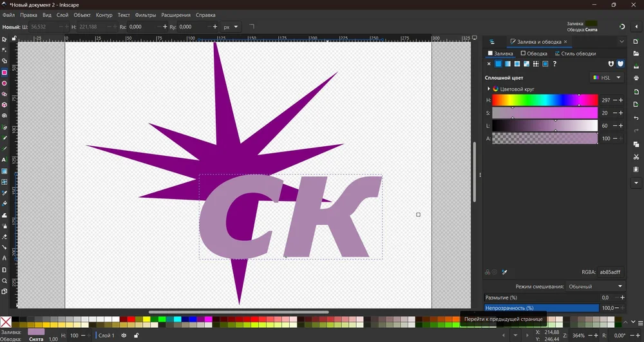Click the Print icon in the commands bar
644x342 pixels.
point(636,78)
